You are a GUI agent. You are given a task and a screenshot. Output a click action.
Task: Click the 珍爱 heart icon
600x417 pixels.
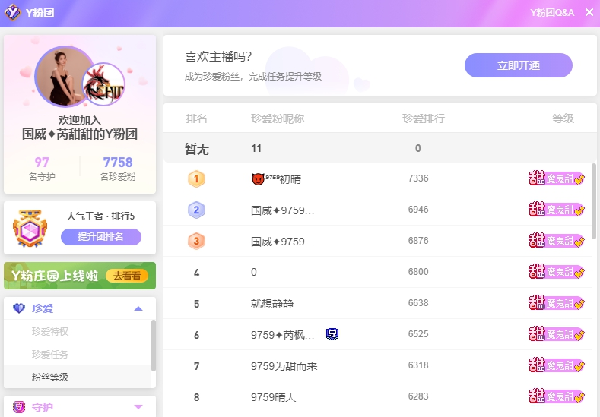point(19,308)
